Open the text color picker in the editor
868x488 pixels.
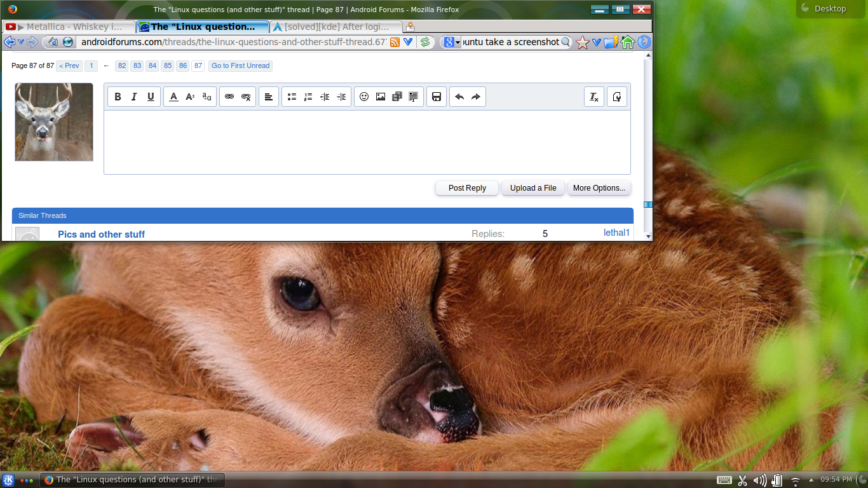click(x=173, y=97)
